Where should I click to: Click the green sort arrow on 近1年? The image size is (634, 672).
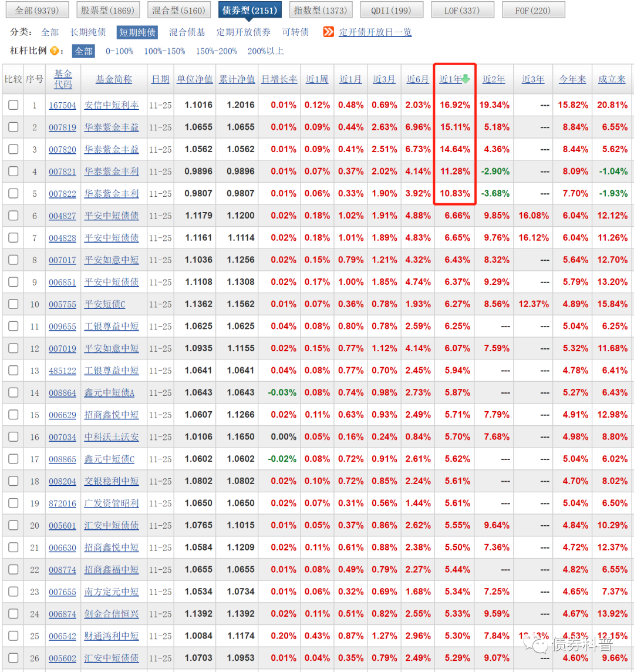[466, 79]
